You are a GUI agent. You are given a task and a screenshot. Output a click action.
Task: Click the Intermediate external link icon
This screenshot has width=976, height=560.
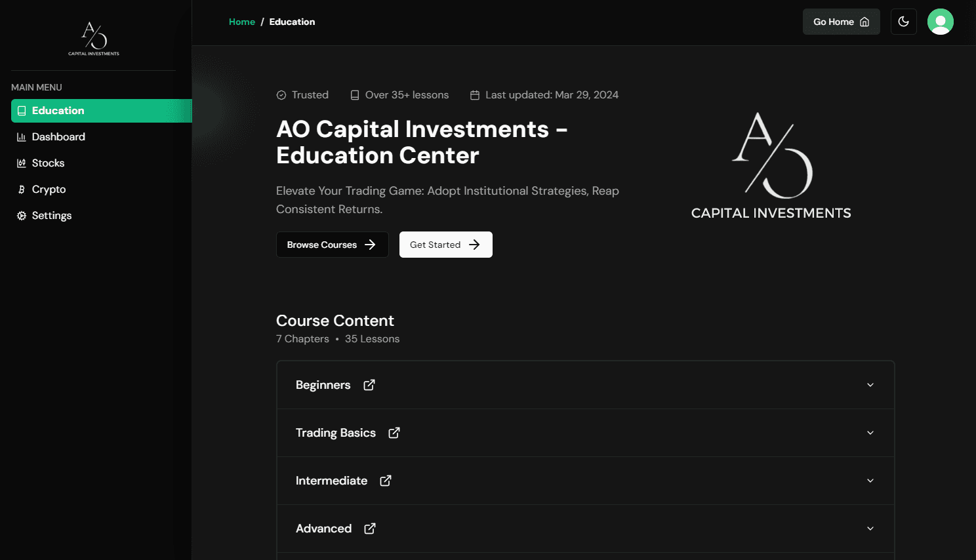pyautogui.click(x=386, y=481)
